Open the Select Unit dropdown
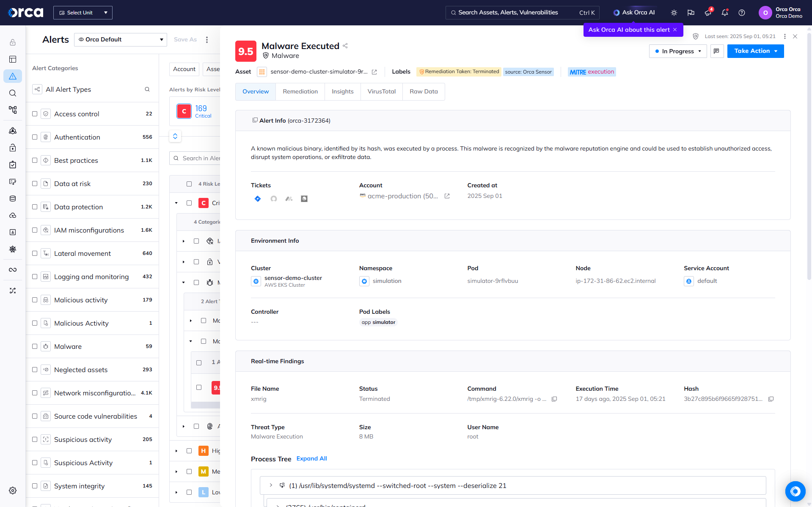 point(83,13)
